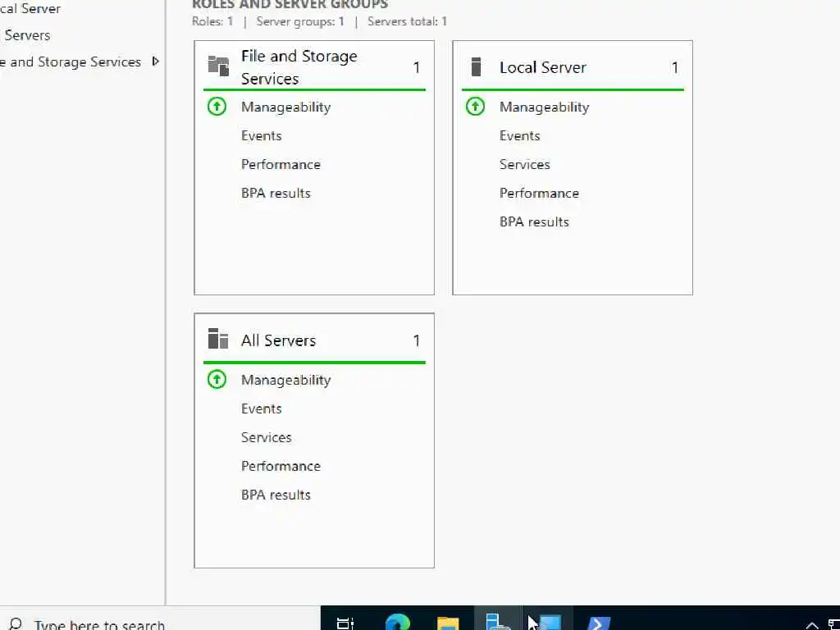Click All Servers green manageability status icon

click(217, 380)
